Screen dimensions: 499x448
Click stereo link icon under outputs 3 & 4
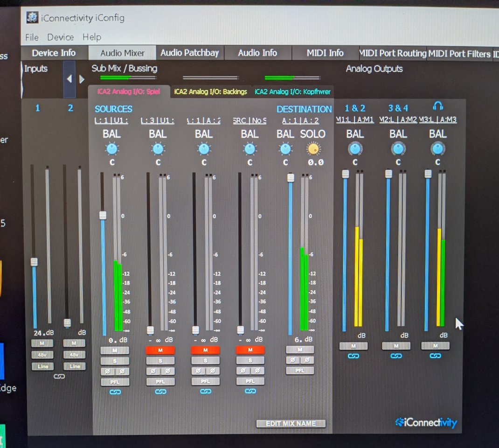(x=396, y=356)
